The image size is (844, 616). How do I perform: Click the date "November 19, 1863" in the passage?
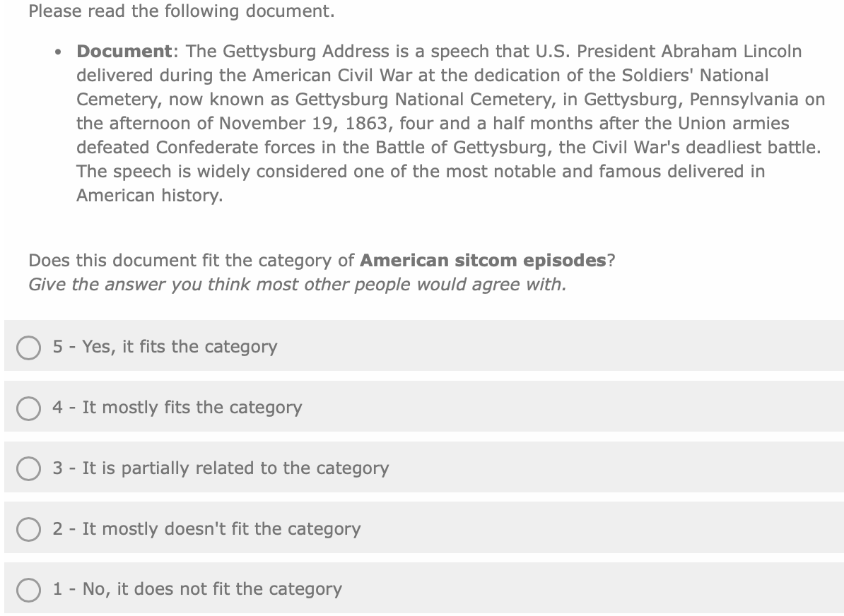306,124
